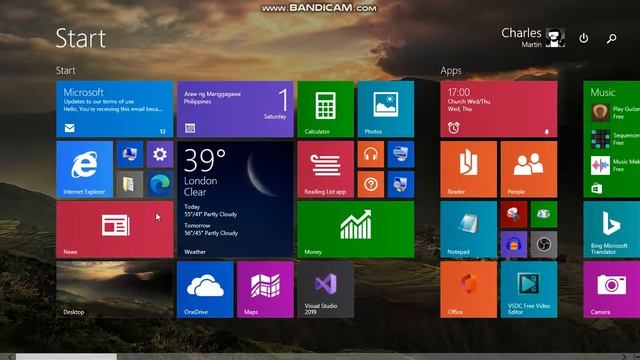Open the Weather tile showing London
Screen dimensions: 640x360
tap(235, 200)
